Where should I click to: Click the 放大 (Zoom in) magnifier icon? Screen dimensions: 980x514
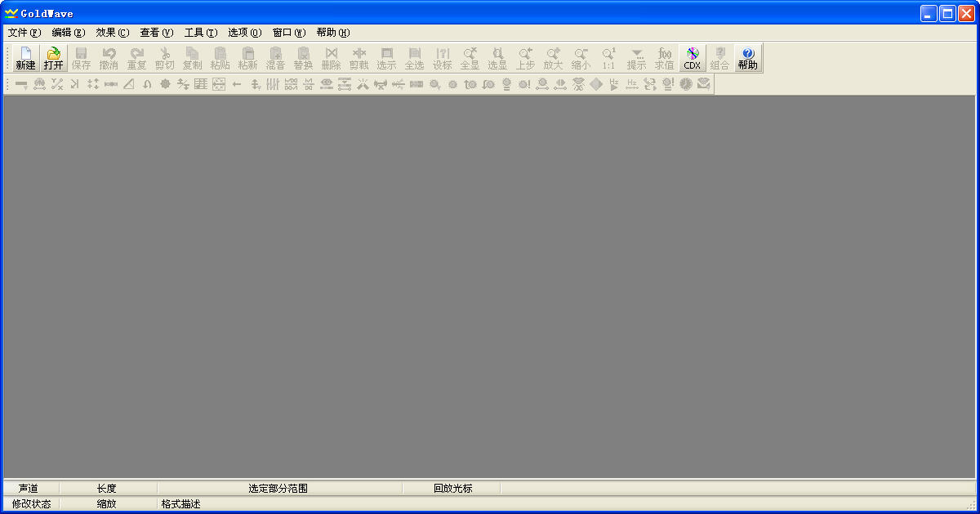click(x=553, y=58)
